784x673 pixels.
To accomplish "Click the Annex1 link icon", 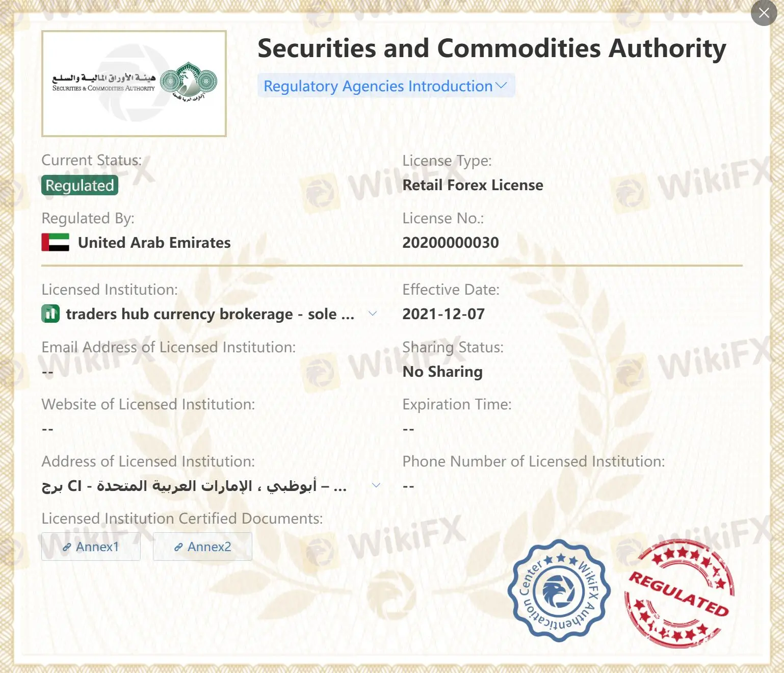I will coord(67,547).
